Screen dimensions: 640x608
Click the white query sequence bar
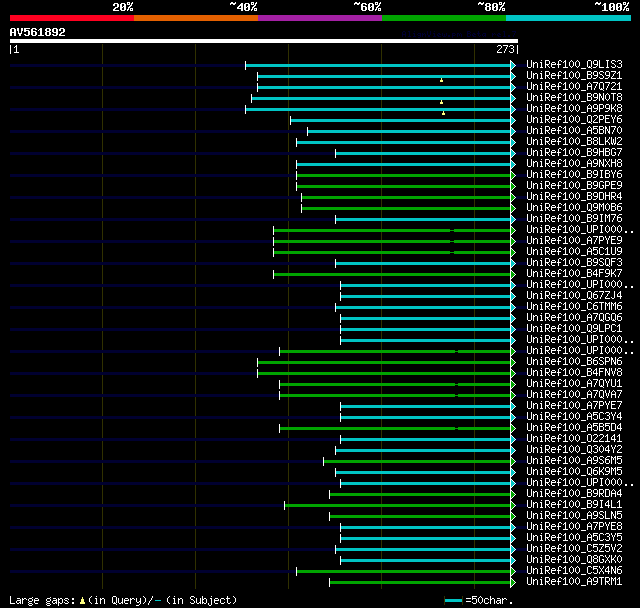[x=264, y=41]
